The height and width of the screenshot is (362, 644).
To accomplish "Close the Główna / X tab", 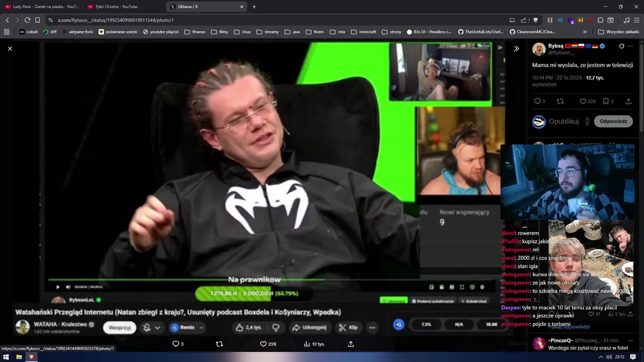I will click(x=242, y=7).
